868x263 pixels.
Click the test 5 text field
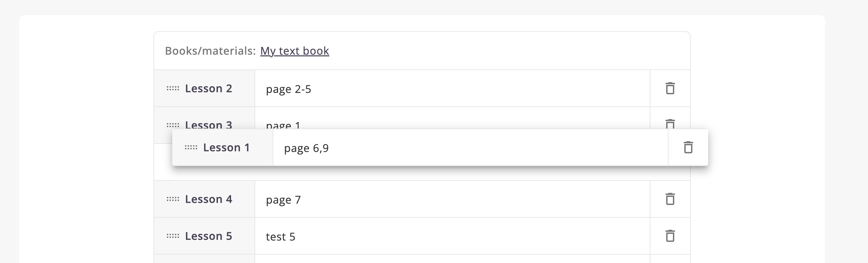pos(452,236)
